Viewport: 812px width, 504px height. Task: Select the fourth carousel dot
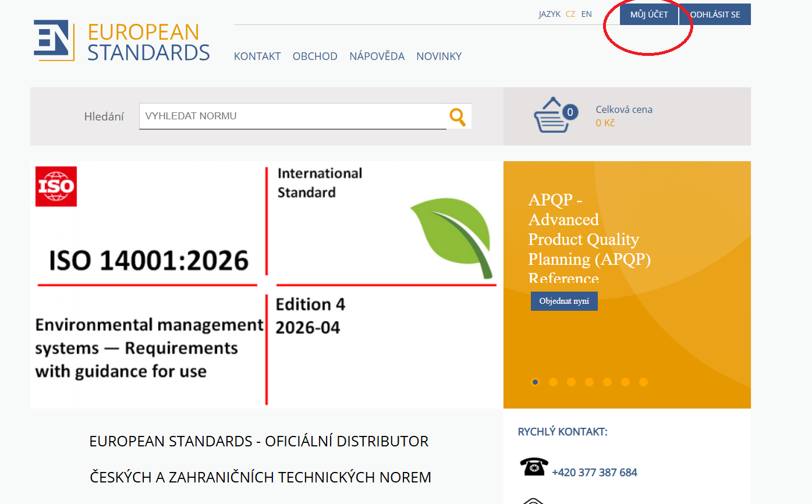[x=589, y=382]
